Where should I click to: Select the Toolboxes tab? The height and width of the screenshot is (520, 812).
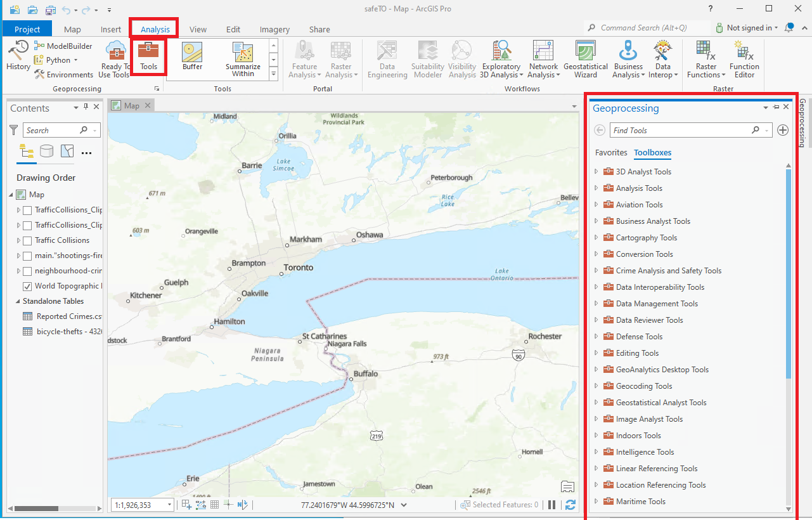pos(653,153)
